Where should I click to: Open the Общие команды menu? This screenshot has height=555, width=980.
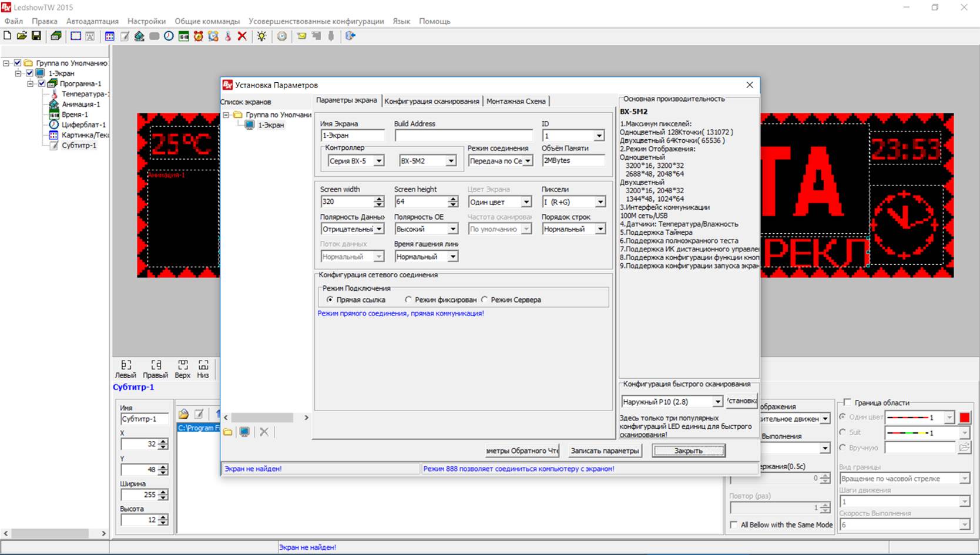(207, 21)
